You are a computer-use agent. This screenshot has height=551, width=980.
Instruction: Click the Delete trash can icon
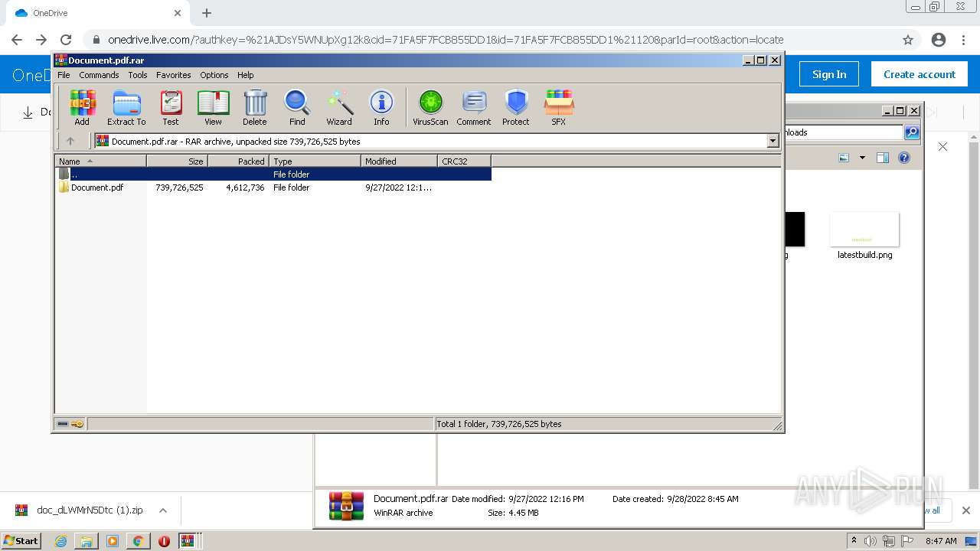pyautogui.click(x=255, y=107)
